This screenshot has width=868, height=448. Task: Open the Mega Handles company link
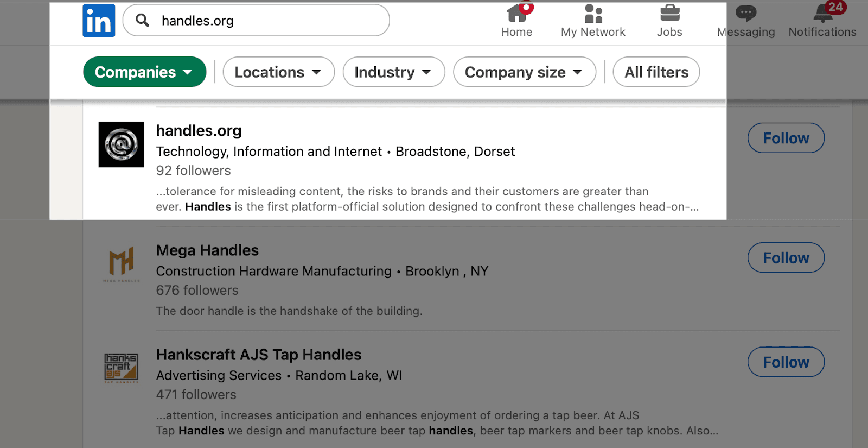pyautogui.click(x=207, y=250)
